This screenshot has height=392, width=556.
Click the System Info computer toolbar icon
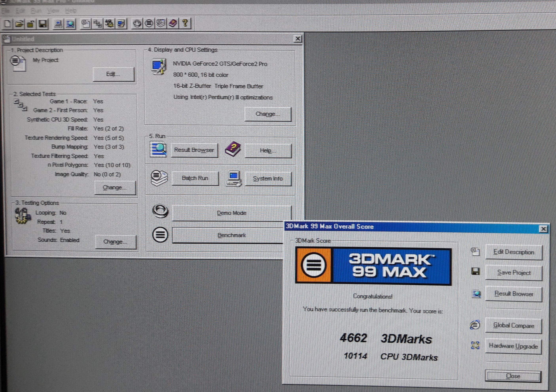pos(58,24)
